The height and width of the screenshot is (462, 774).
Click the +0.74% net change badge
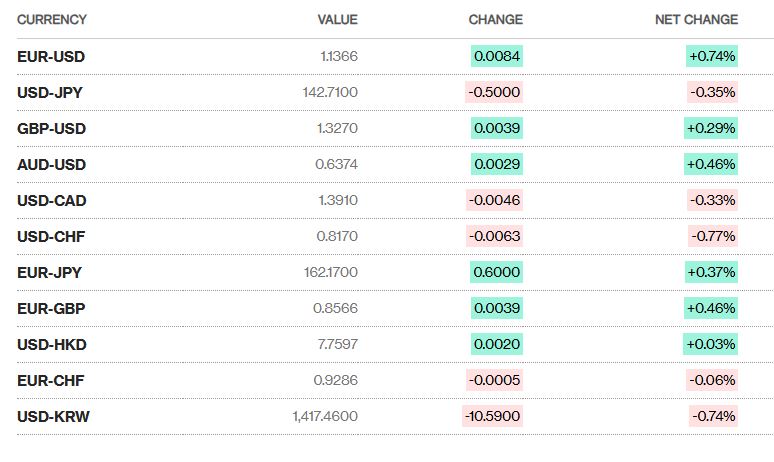click(712, 56)
